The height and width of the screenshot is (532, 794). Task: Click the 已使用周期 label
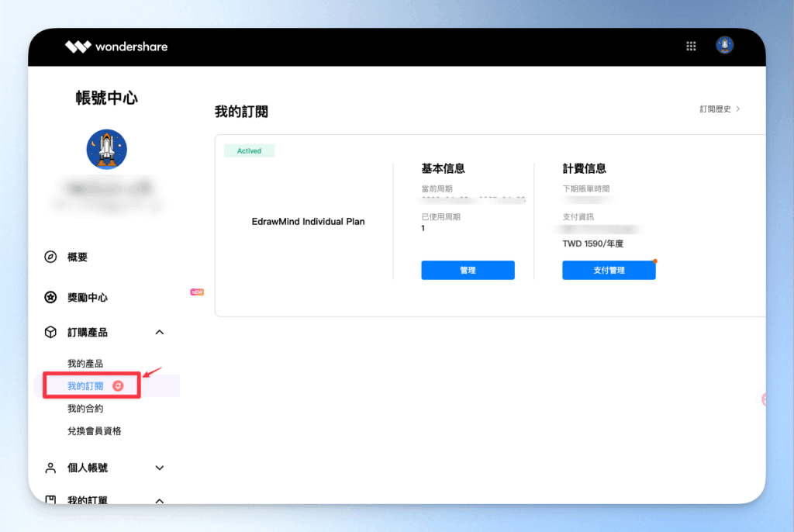pyautogui.click(x=440, y=217)
